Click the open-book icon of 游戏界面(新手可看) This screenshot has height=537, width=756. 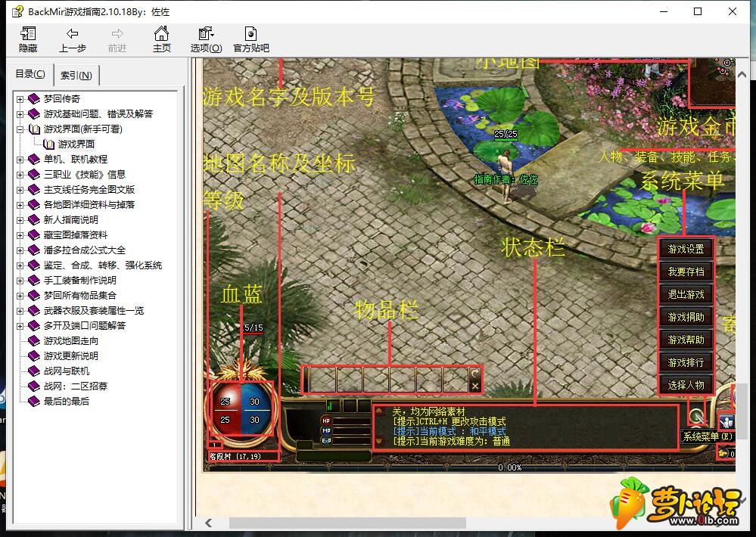click(34, 129)
